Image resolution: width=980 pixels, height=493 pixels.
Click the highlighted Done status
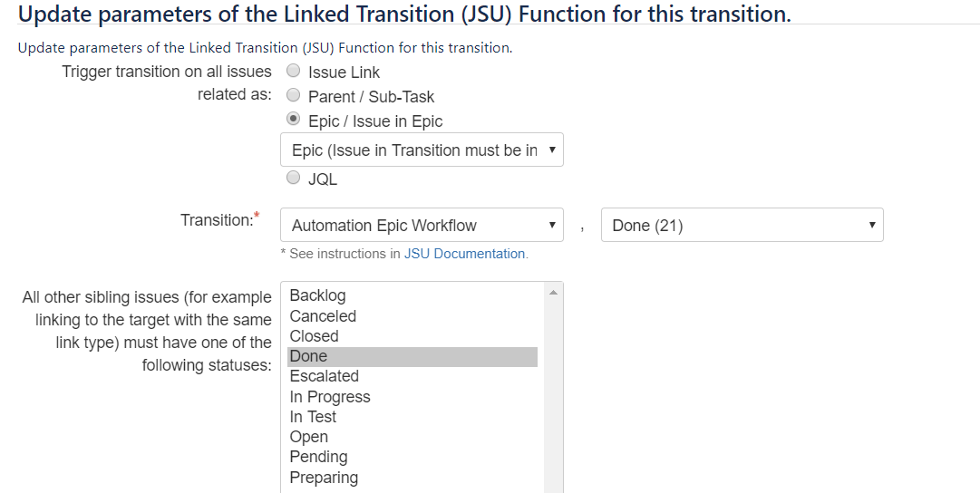tap(412, 357)
